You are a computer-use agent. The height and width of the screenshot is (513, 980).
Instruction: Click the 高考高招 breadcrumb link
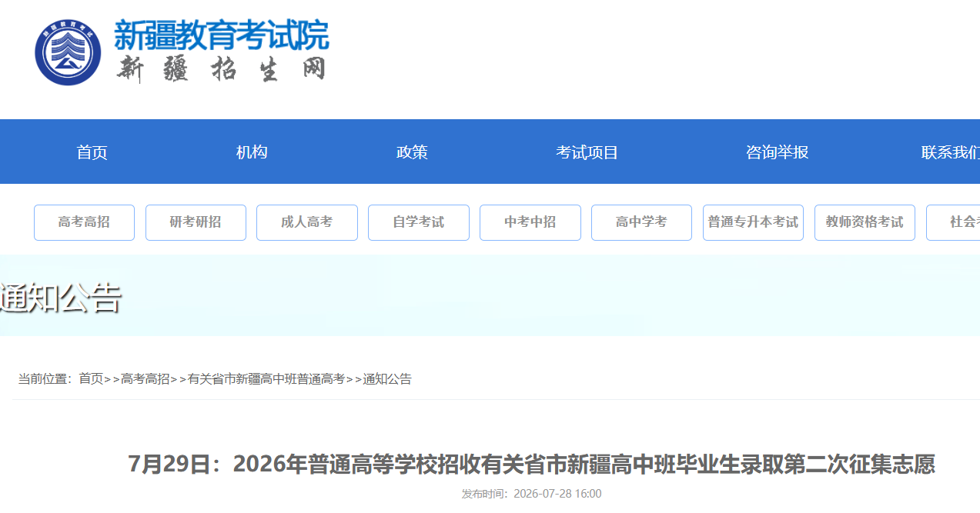(145, 378)
